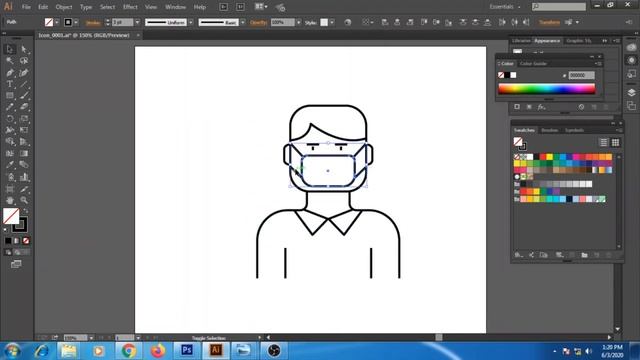Select the Shape Builder tool
The width and height of the screenshot is (640, 360).
[10, 142]
